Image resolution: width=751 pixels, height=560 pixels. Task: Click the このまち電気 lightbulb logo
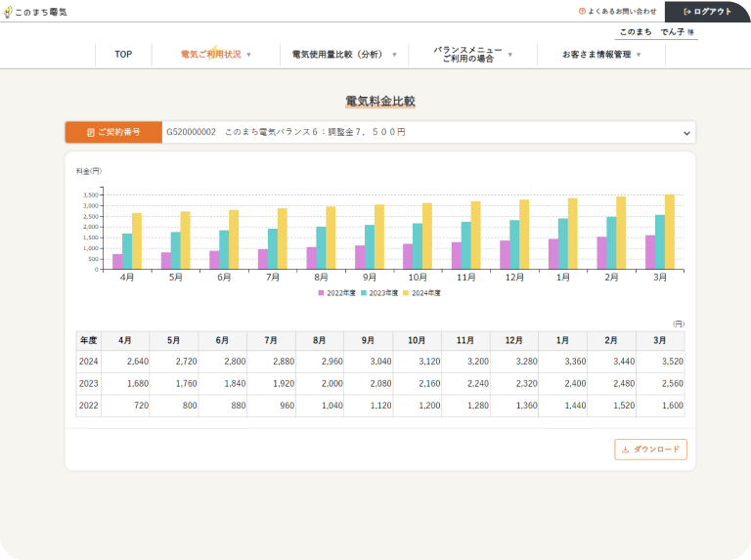[x=8, y=11]
